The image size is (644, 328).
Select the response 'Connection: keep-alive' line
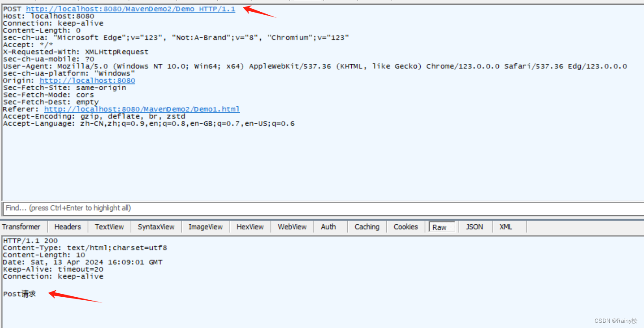coord(53,276)
